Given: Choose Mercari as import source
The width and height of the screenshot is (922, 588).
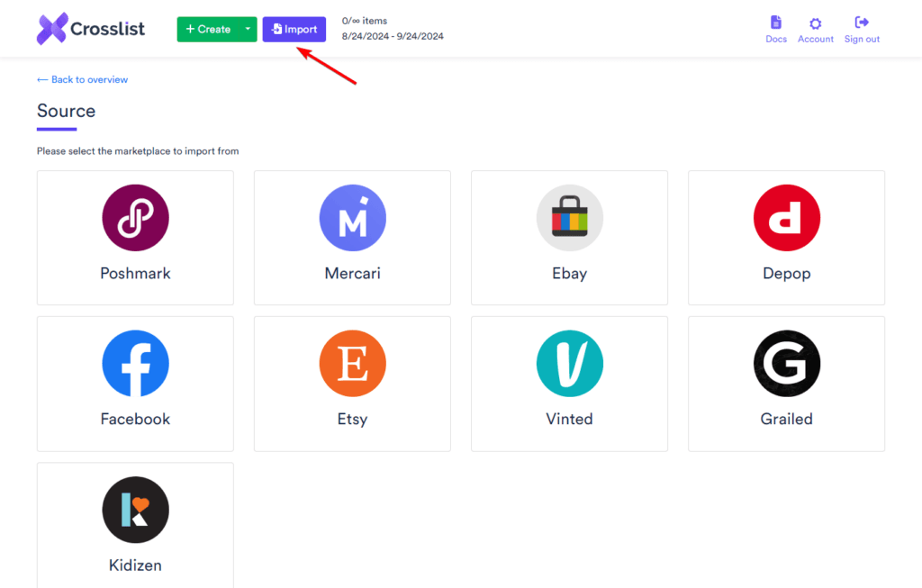Looking at the screenshot, I should point(352,217).
